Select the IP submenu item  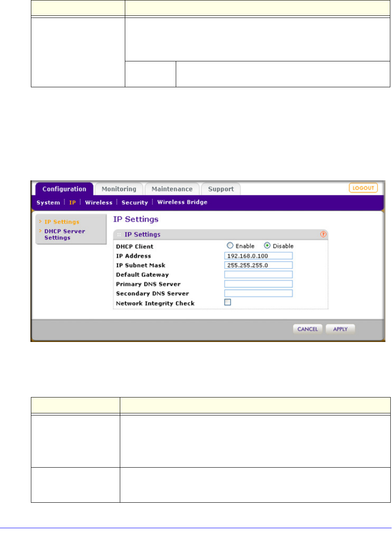click(x=72, y=203)
